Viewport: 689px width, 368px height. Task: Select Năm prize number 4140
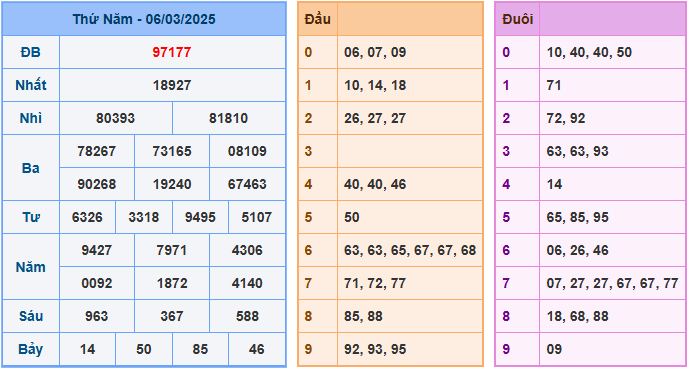coord(247,283)
